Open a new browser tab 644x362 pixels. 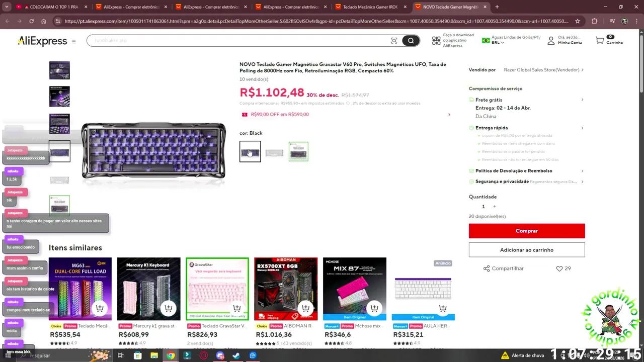click(497, 7)
